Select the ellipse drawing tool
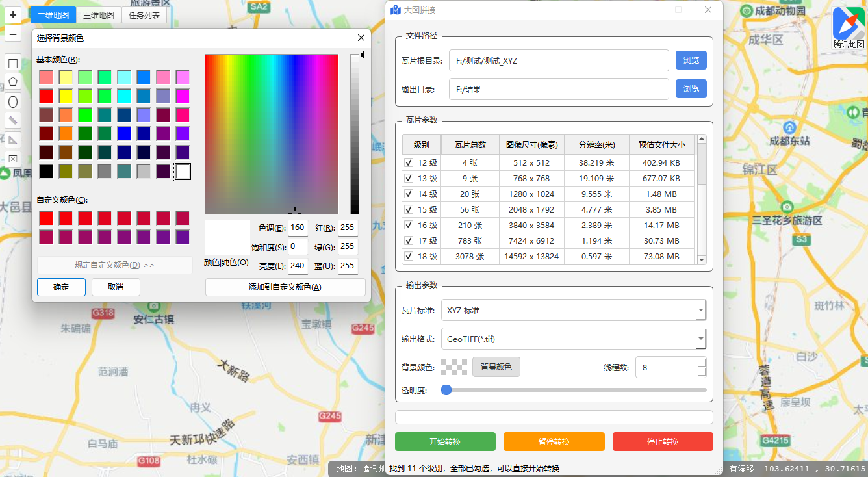The height and width of the screenshot is (477, 868). [12, 101]
